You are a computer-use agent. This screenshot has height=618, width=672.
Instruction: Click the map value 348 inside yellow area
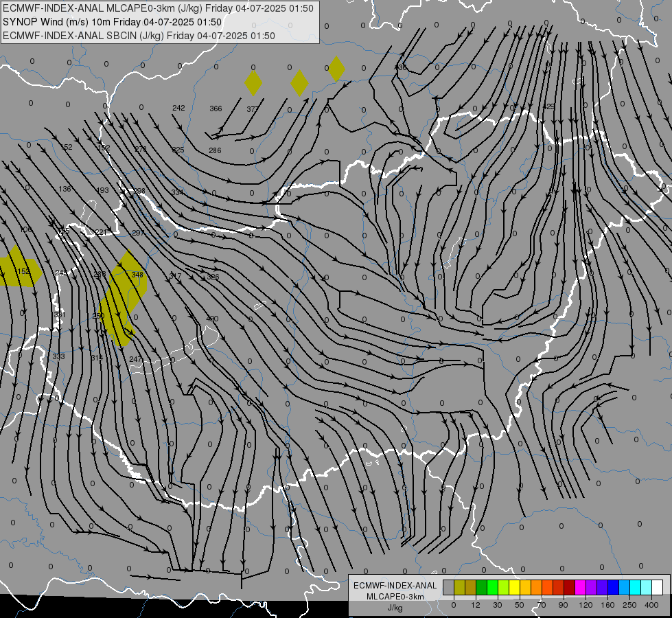137,275
